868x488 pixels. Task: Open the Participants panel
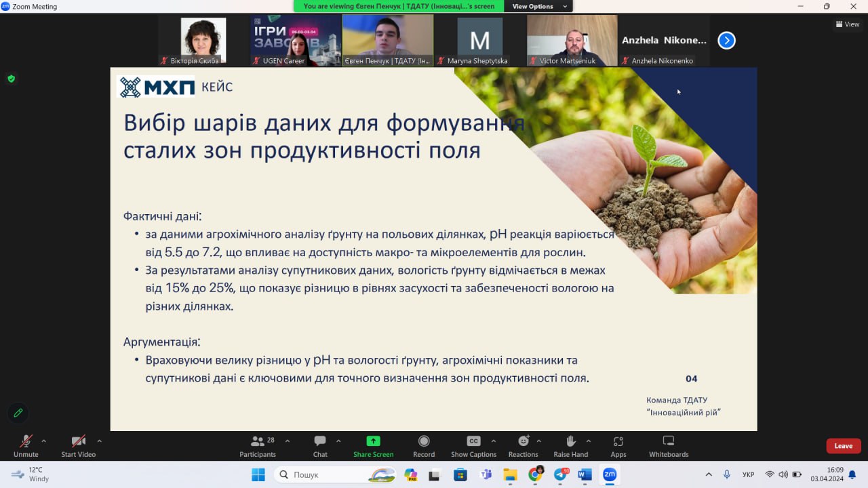point(258,446)
